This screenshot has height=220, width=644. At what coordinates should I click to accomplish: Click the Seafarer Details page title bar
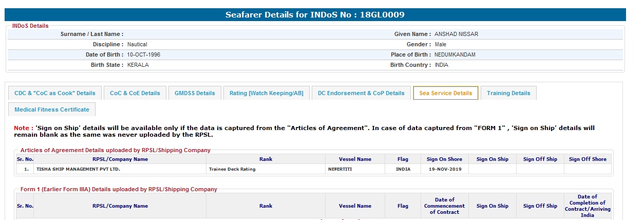coord(315,15)
